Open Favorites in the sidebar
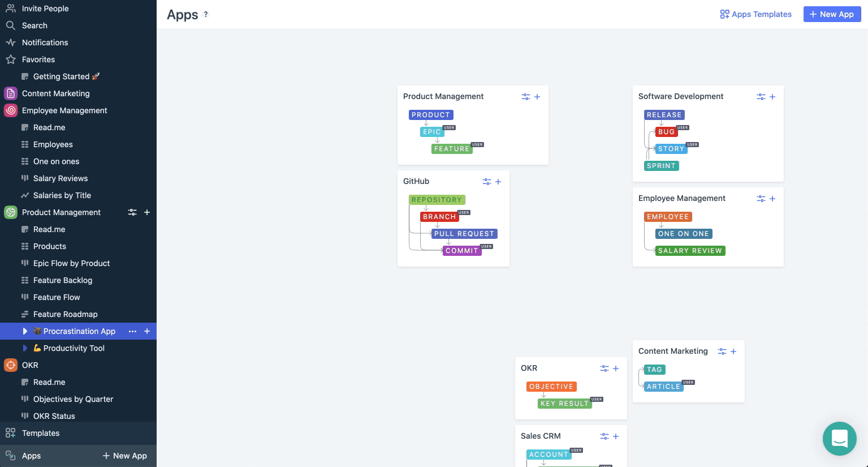Image resolution: width=868 pixels, height=467 pixels. 38,59
